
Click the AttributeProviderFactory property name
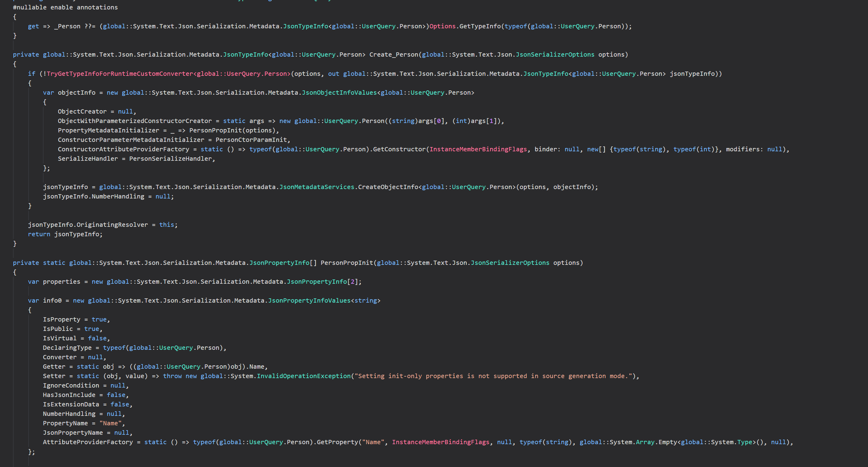tap(88, 442)
